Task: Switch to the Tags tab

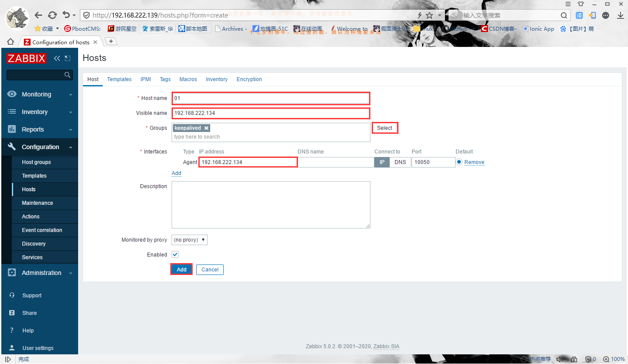Action: (165, 79)
